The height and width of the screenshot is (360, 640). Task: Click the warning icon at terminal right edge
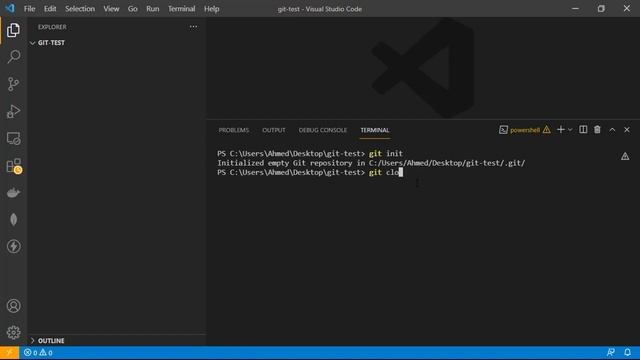[x=625, y=156]
